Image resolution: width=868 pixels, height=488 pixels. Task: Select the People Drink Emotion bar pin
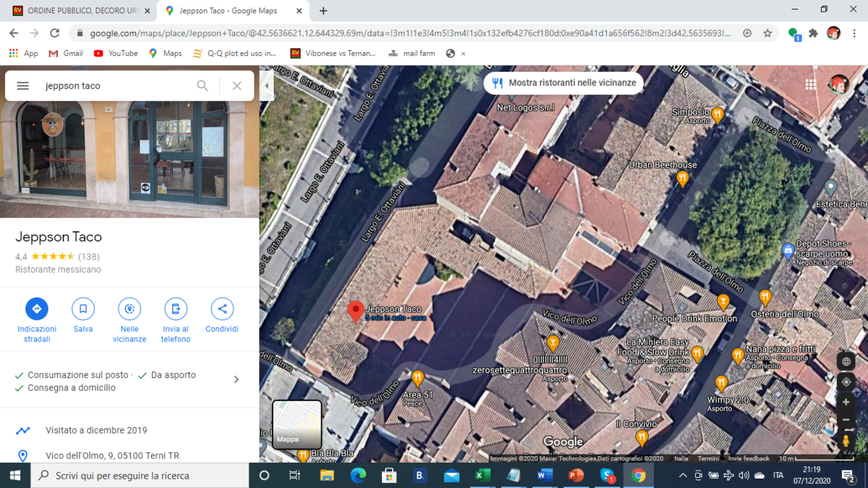pos(723,301)
